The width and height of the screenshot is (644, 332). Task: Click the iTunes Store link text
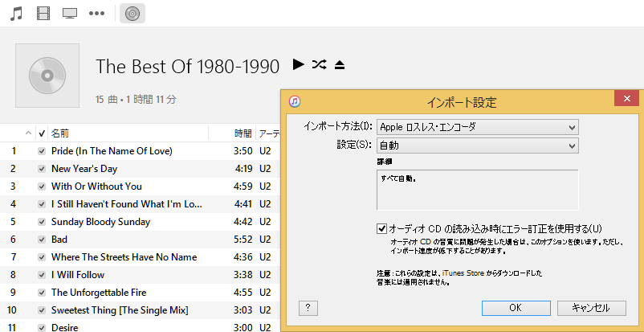463,273
